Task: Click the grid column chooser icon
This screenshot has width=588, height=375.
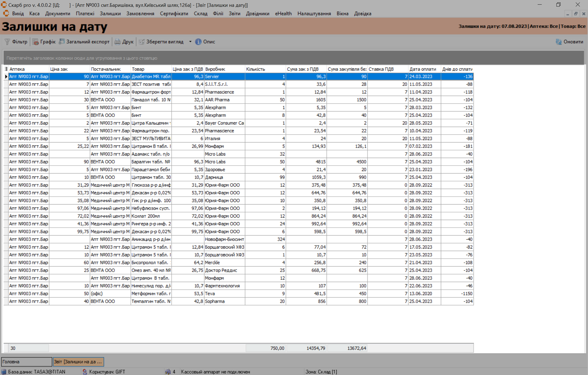Action: tap(6, 69)
